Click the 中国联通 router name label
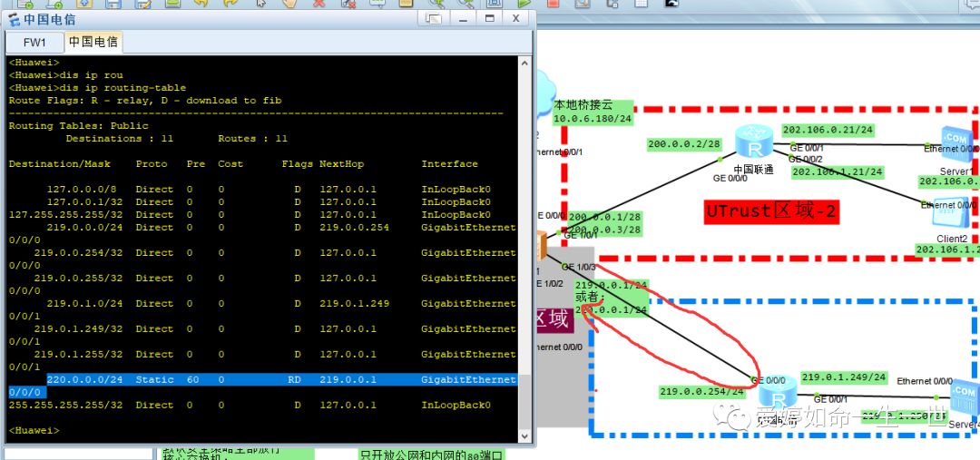The width and height of the screenshot is (980, 460). point(753,169)
